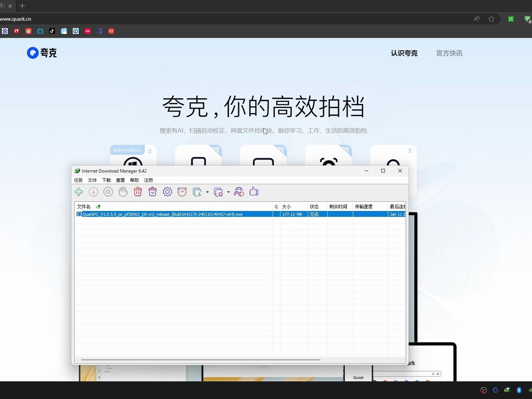Screen dimensions: 532x399
Task: Click the stop all hand icon in IDM
Action: 123,192
